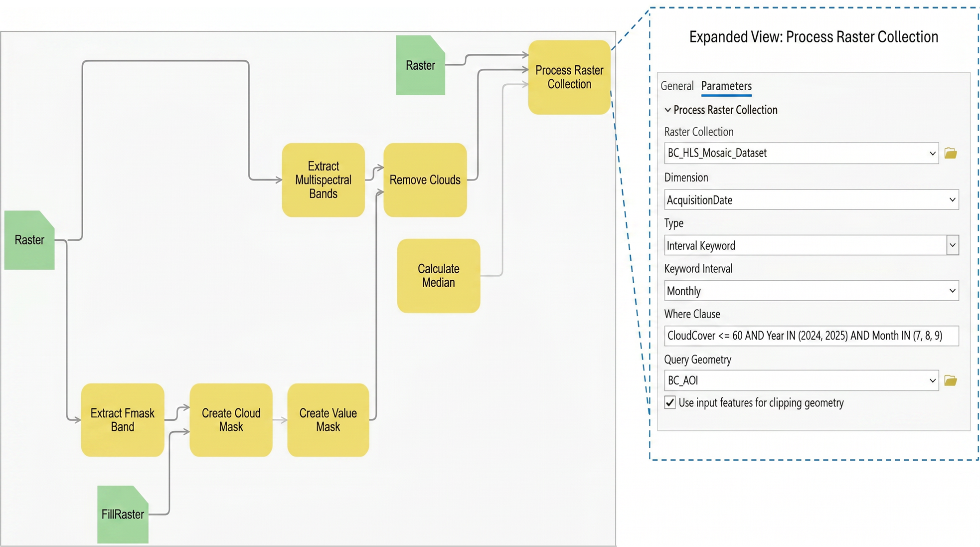Select the FillRaster input node
Viewport: 980px width, 547px height.
(x=123, y=514)
